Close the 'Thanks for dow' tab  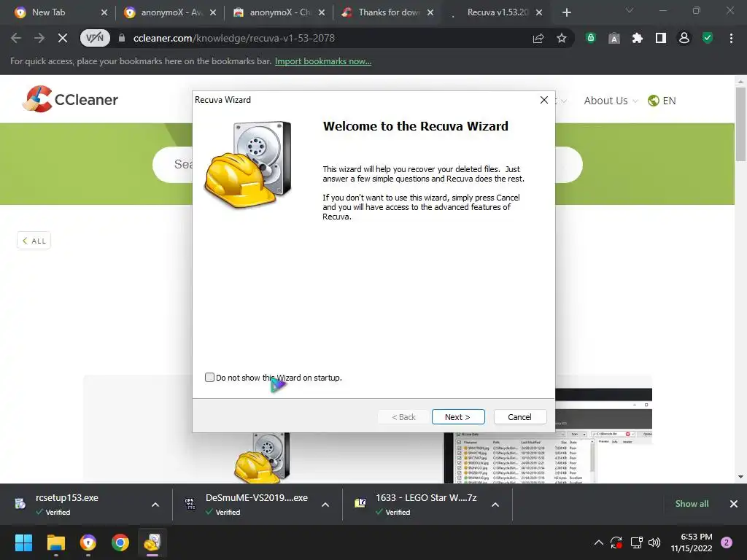(x=430, y=12)
